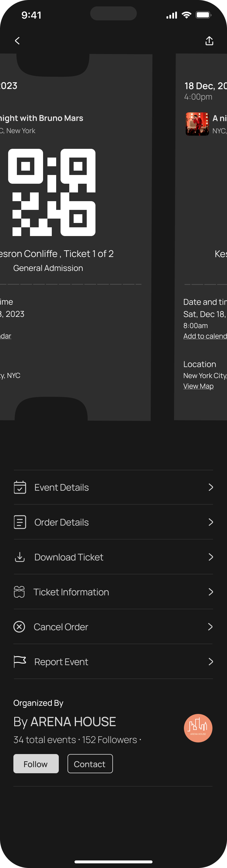The width and height of the screenshot is (227, 868).
Task: Expand the Download Ticket chevron
Action: [x=211, y=557]
